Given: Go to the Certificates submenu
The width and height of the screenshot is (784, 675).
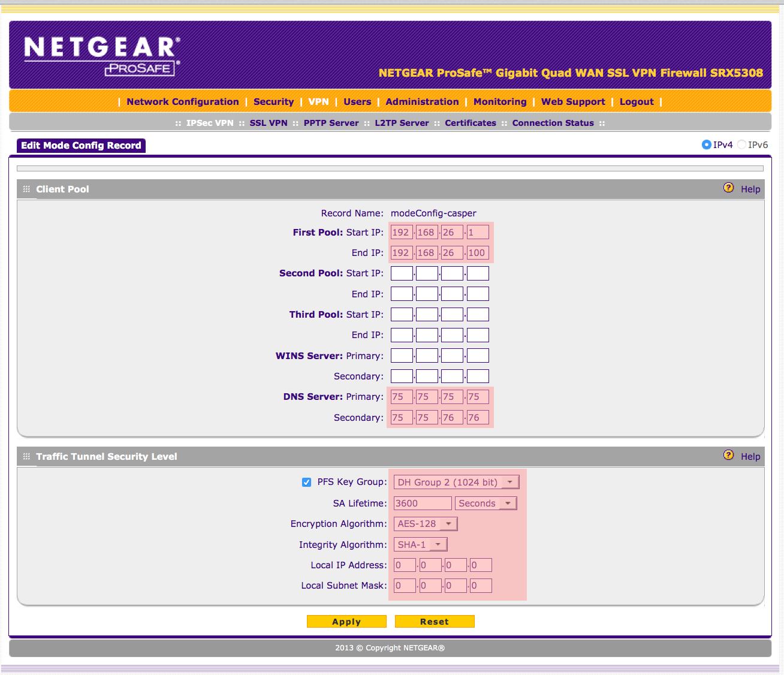Looking at the screenshot, I should click(x=471, y=123).
